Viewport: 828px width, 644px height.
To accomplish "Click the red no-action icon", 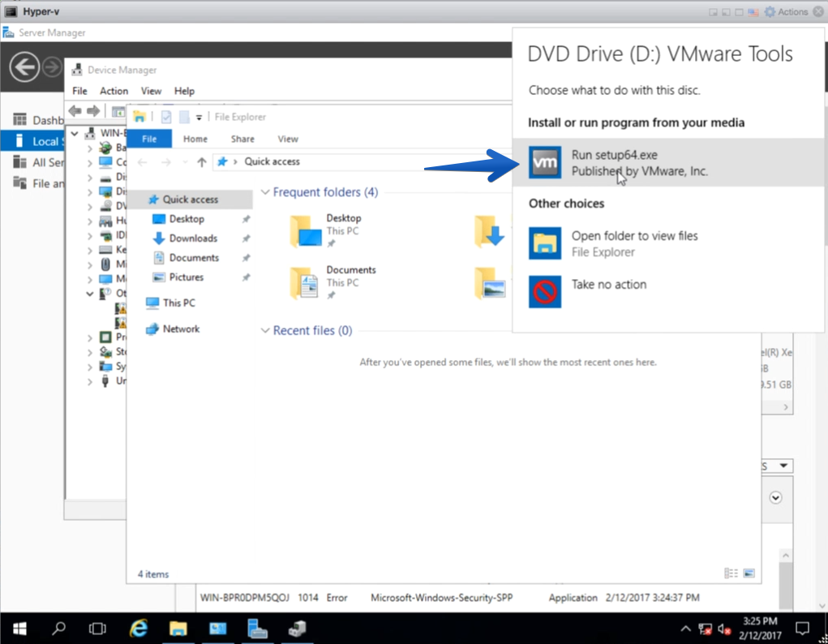I will 545,292.
